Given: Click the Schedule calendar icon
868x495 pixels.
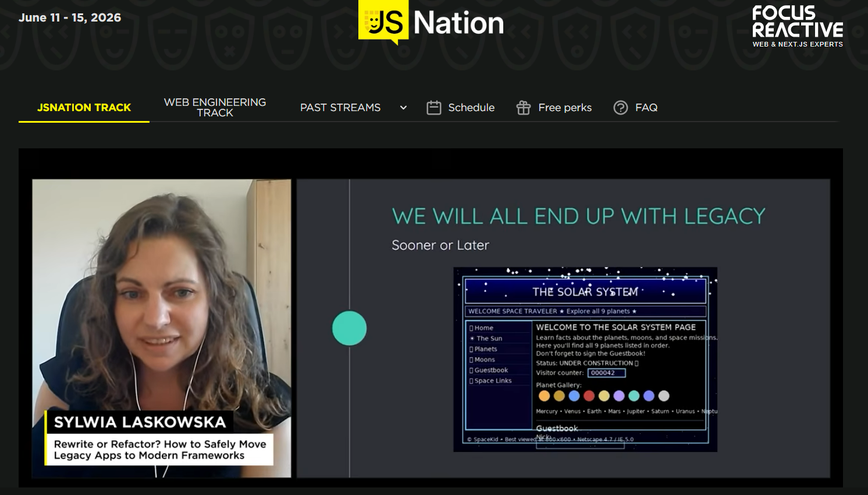Looking at the screenshot, I should click(434, 108).
